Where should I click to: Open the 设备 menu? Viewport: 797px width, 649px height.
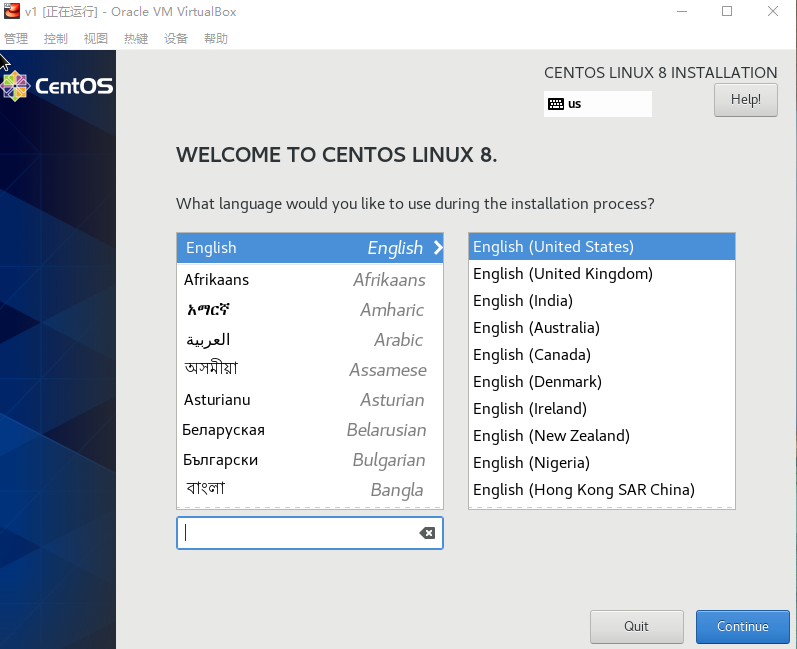coord(176,39)
